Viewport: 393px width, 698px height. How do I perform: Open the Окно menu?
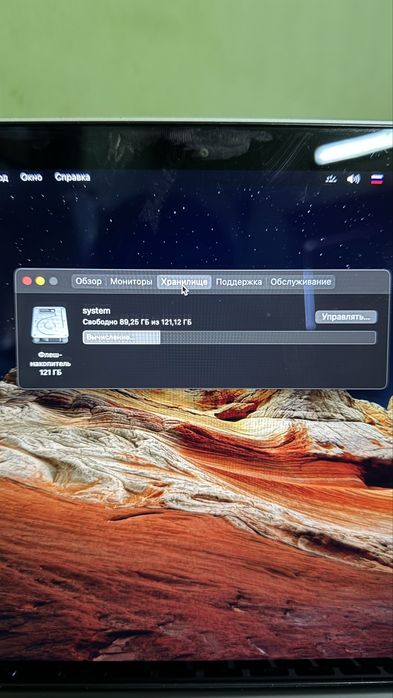click(x=31, y=177)
